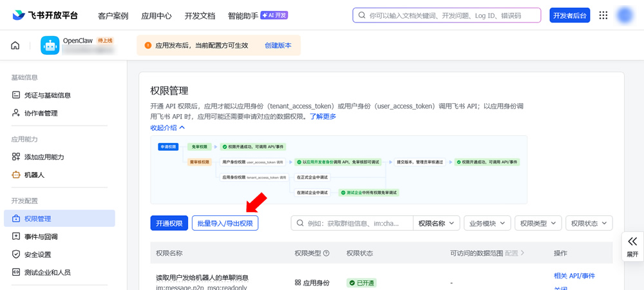Go to 凭证与基础信息 in sidebar
The height and width of the screenshot is (290, 644).
point(47,95)
